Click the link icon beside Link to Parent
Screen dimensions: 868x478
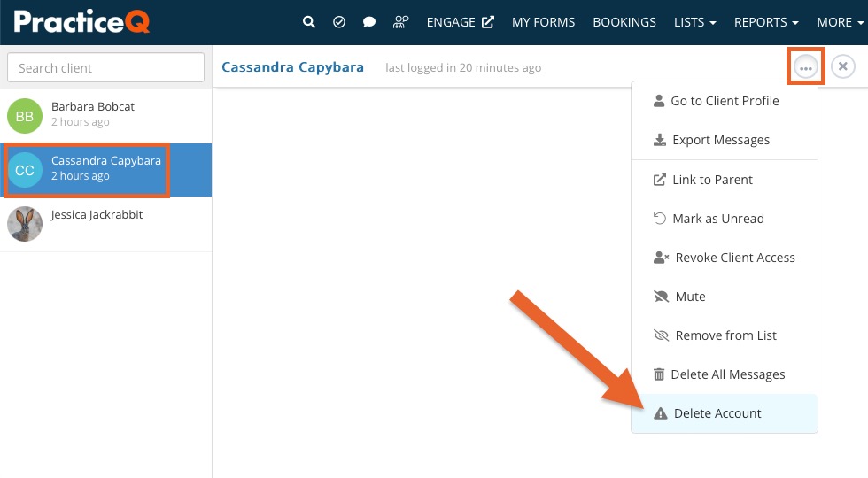click(x=659, y=179)
